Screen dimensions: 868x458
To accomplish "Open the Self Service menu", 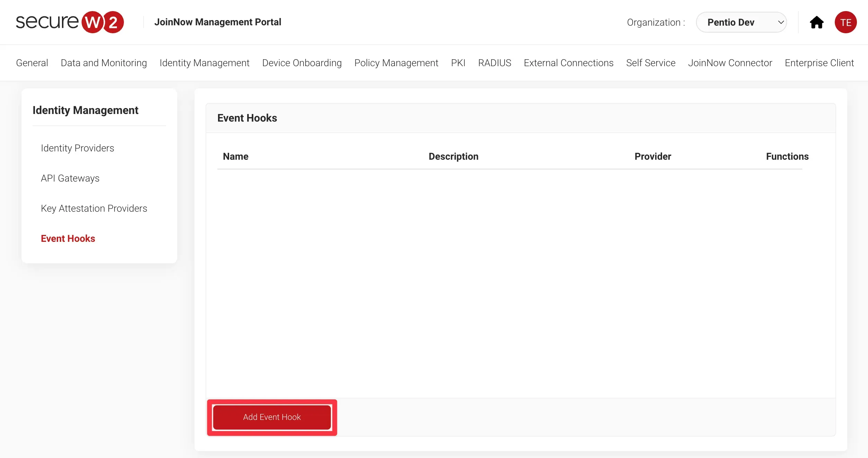I will point(650,63).
